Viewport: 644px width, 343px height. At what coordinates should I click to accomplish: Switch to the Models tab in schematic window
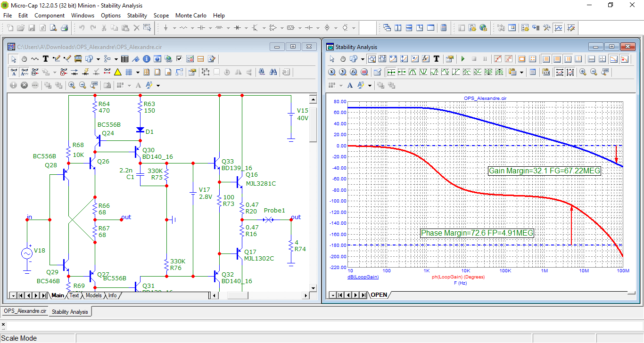tap(93, 295)
